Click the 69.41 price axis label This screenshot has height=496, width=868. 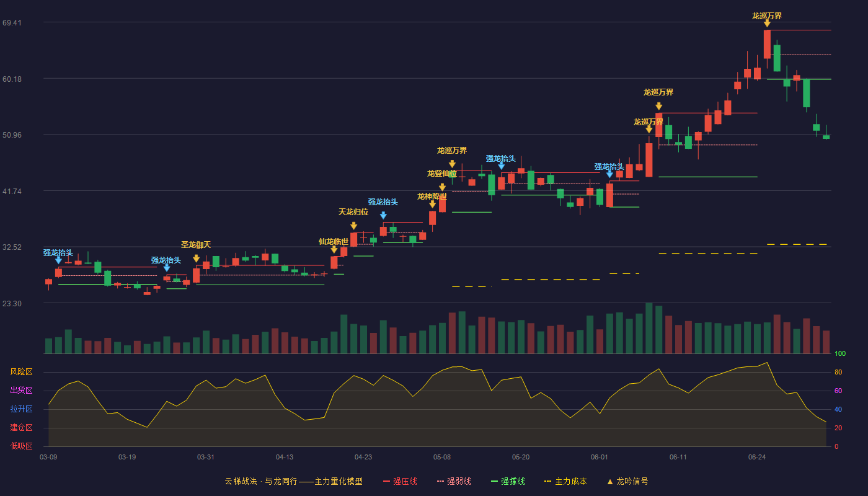coord(12,23)
